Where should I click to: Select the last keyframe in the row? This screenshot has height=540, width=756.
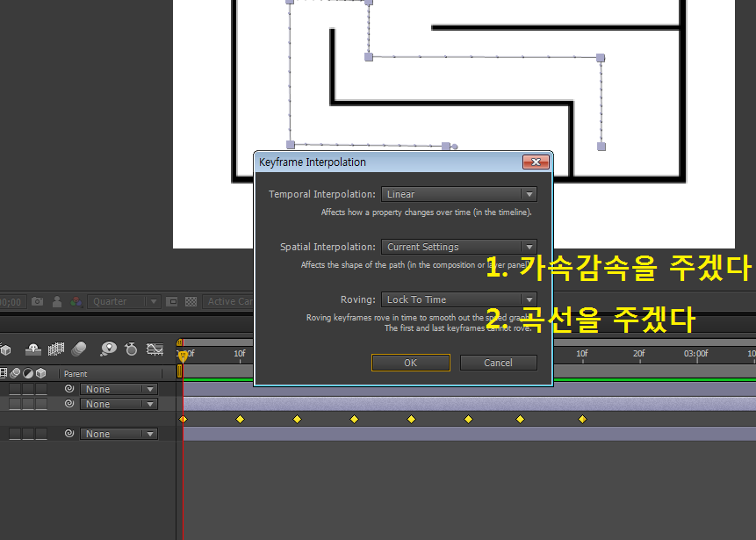click(582, 419)
